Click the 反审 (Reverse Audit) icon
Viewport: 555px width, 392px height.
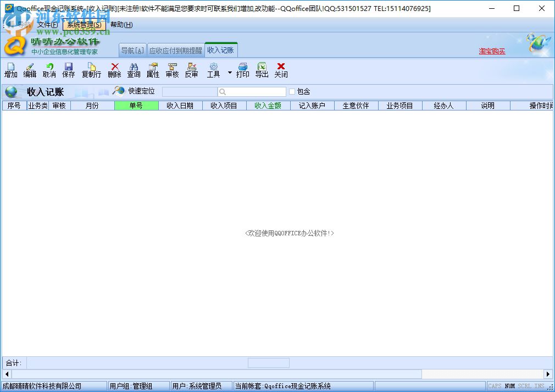click(x=191, y=70)
